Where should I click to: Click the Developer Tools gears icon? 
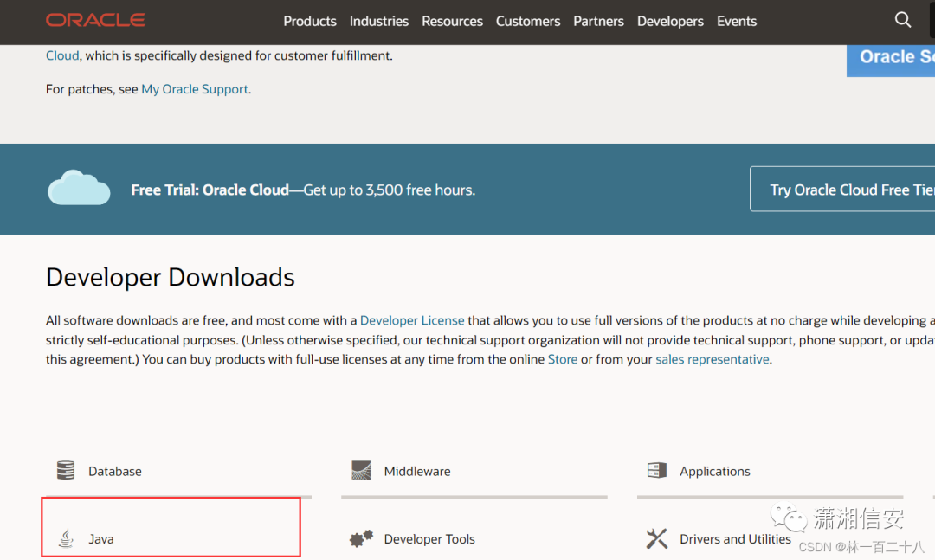tap(361, 538)
